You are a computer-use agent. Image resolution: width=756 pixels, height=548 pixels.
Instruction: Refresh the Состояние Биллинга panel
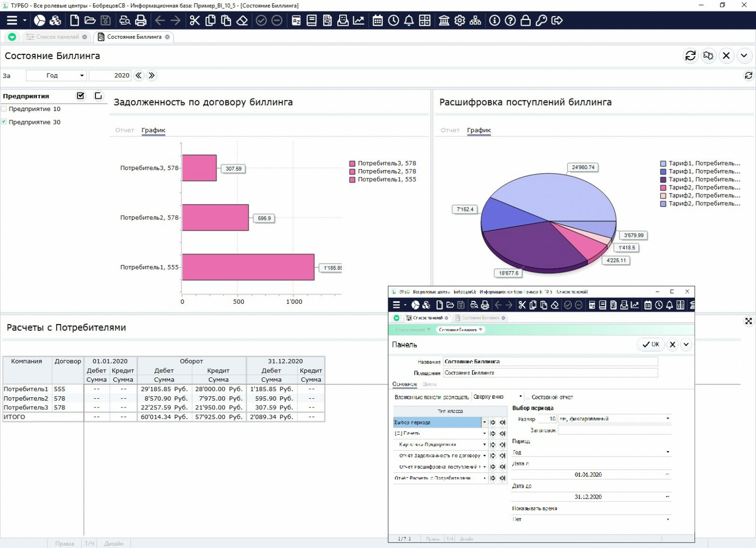point(691,56)
